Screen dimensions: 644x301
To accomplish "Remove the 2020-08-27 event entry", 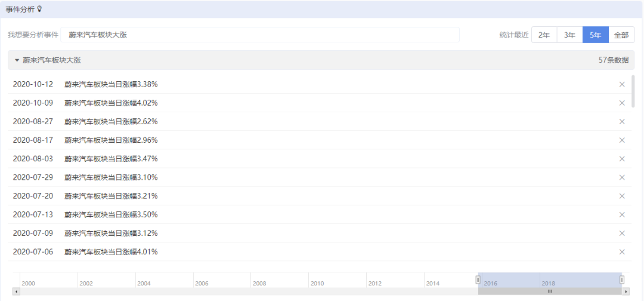I will coord(622,121).
